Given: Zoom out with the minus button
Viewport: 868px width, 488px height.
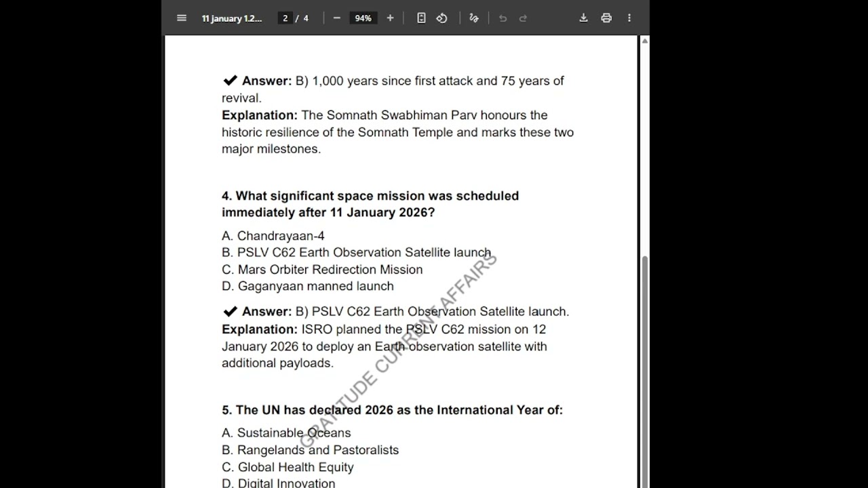Looking at the screenshot, I should [x=336, y=18].
